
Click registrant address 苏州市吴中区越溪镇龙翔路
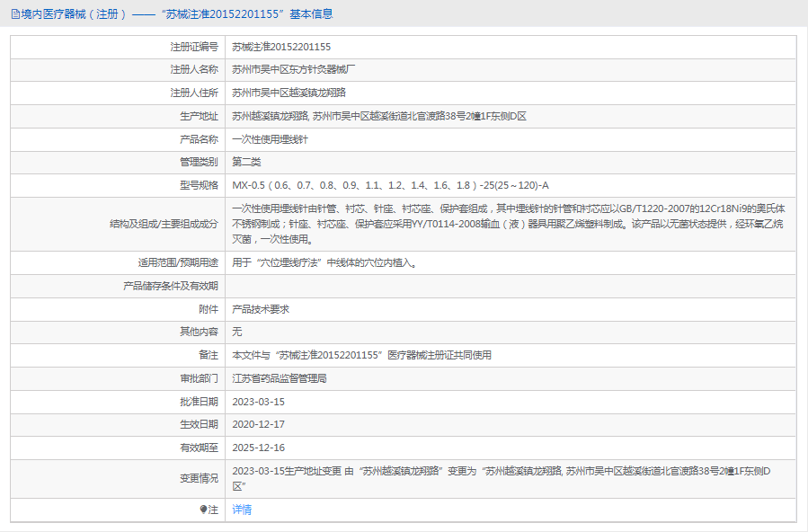click(289, 93)
